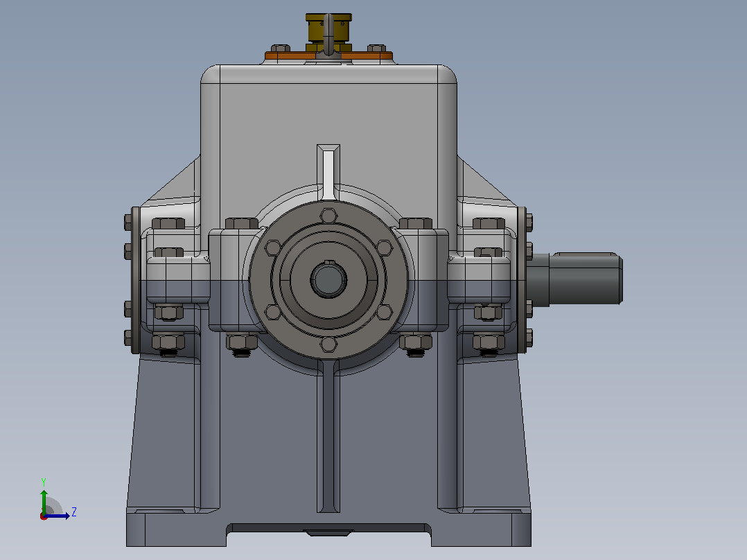Pick the long vertical rib below the round end cap
This screenshot has width=747, height=560.
[328, 436]
